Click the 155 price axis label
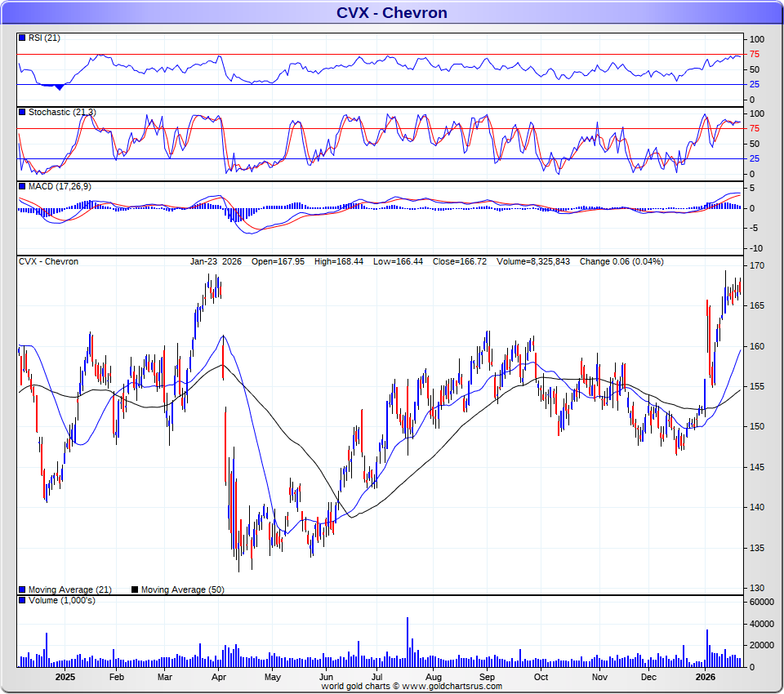The image size is (784, 694). (x=757, y=386)
